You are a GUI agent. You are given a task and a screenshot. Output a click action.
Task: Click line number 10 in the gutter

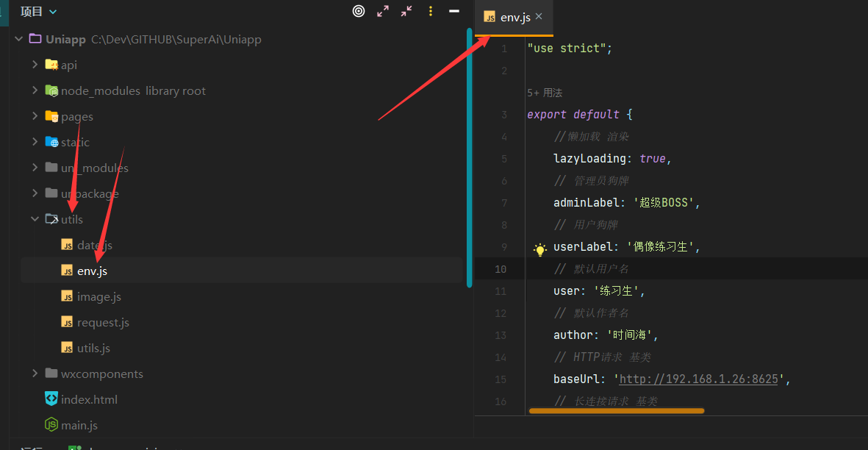pyautogui.click(x=501, y=269)
